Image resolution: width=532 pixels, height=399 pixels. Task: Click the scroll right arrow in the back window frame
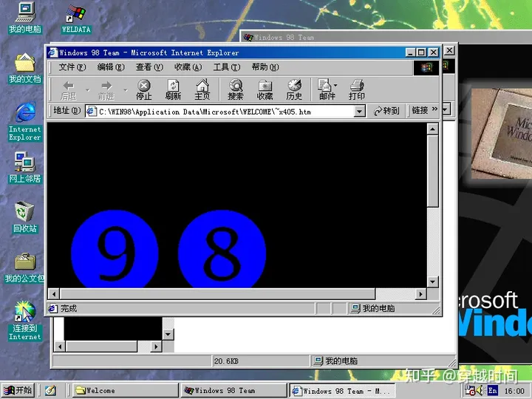pos(156,347)
